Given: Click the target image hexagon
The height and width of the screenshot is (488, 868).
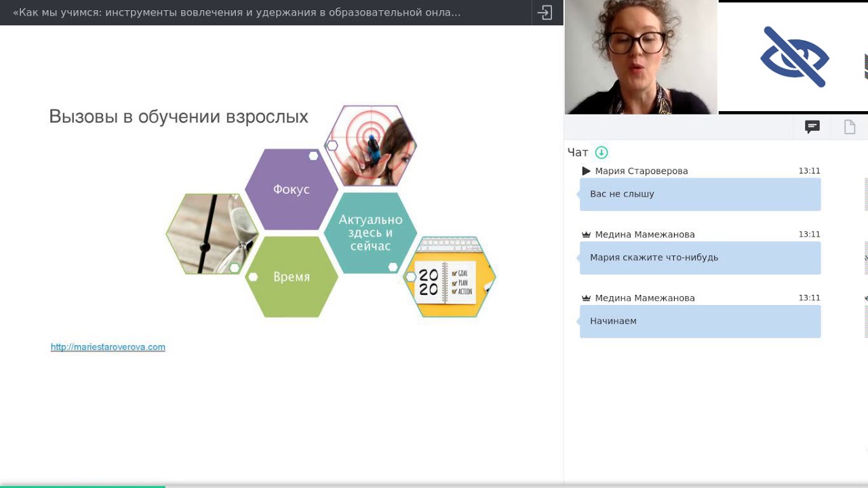Looking at the screenshot, I should (x=370, y=146).
